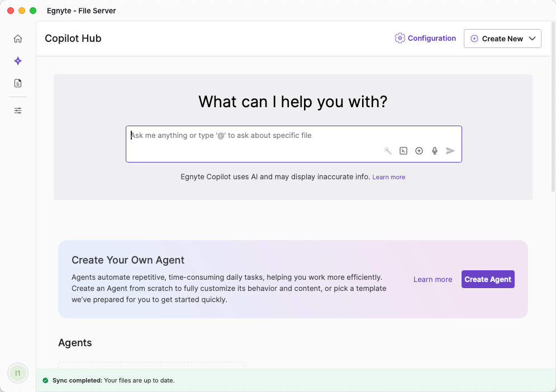
Task: Click the Create Agent button
Action: [x=488, y=279]
